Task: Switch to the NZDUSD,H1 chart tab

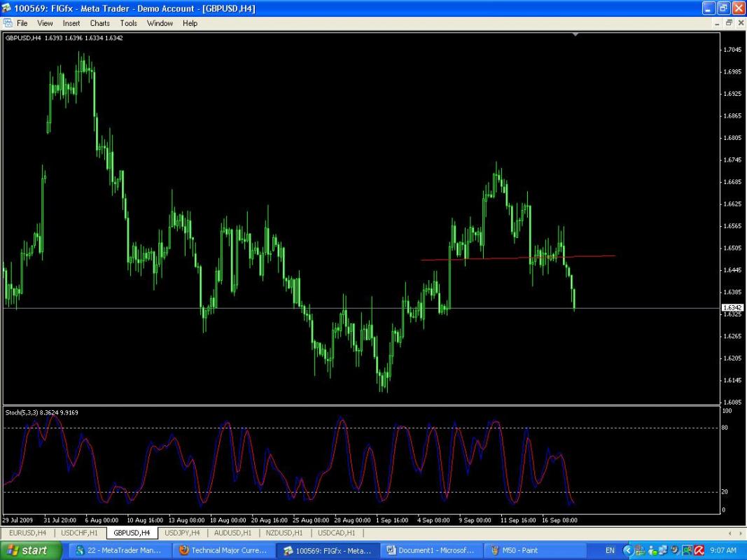Action: pos(284,533)
